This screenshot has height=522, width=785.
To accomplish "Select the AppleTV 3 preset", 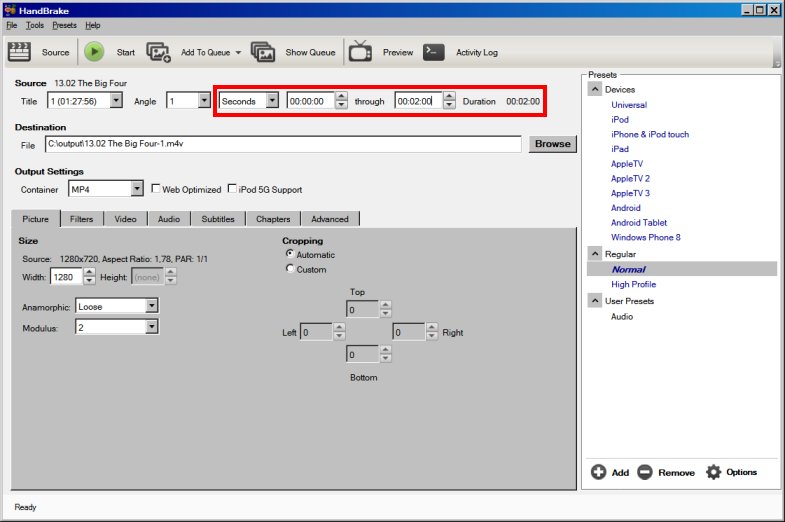I will (630, 193).
